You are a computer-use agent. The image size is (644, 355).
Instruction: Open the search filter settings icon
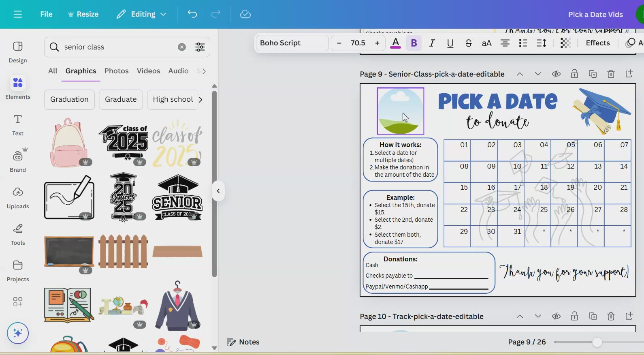point(200,47)
